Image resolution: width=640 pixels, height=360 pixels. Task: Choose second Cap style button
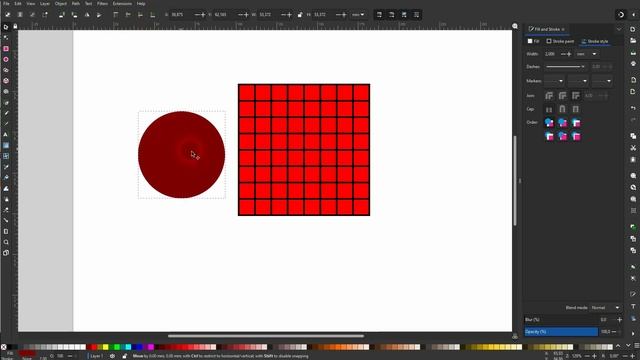click(562, 109)
